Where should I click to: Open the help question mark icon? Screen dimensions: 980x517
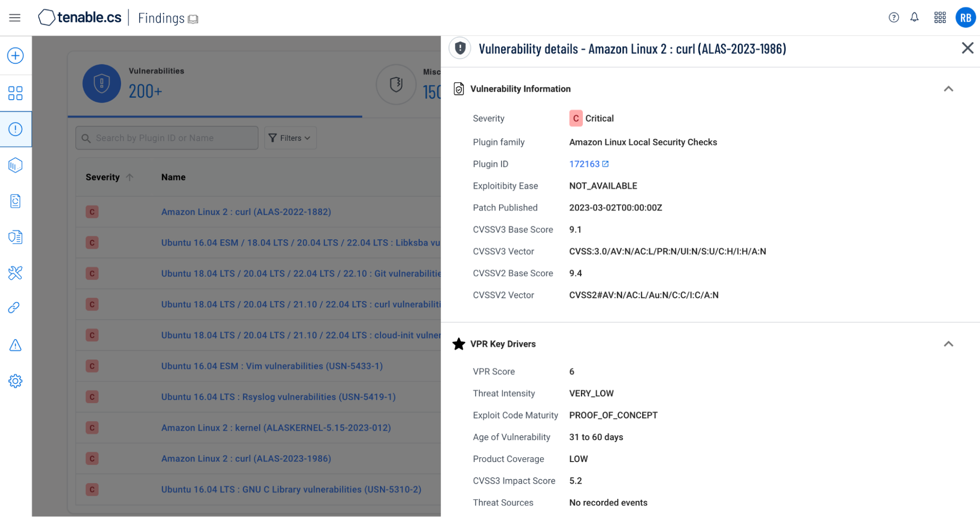894,17
